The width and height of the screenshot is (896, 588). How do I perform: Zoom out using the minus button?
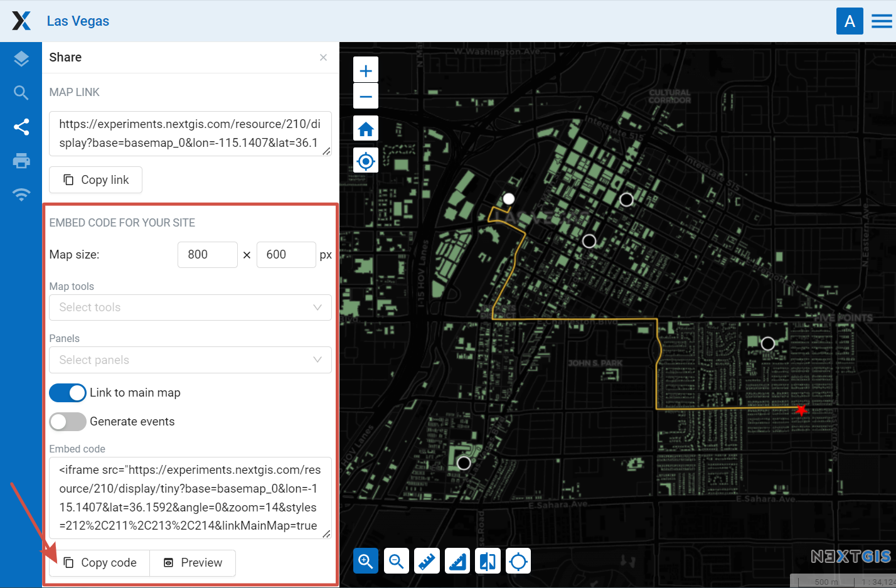coord(366,97)
